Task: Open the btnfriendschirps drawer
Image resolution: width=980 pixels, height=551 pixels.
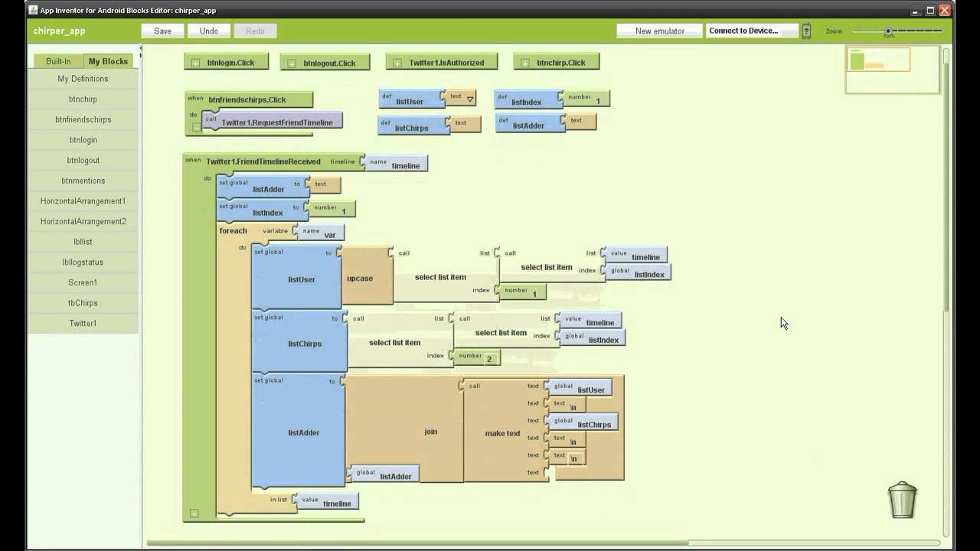Action: pos(83,119)
